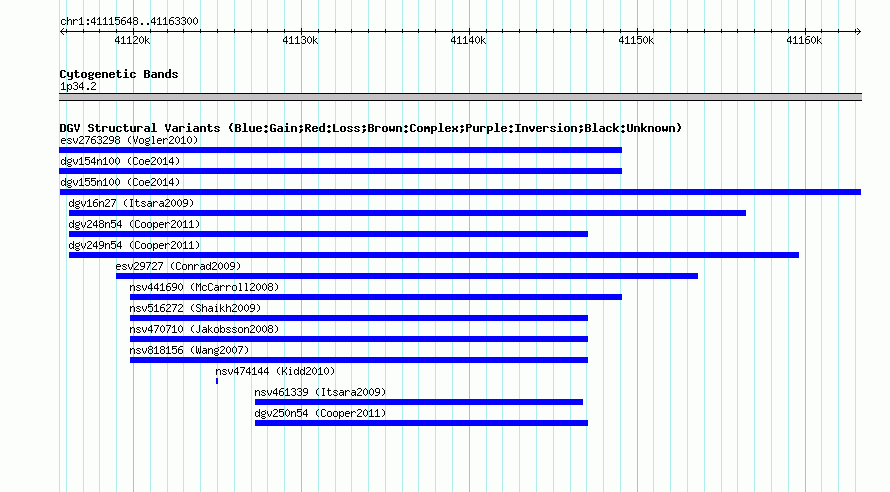Click the blue bar under nsv818156
Viewport: 890px width, 492px height.
359,360
